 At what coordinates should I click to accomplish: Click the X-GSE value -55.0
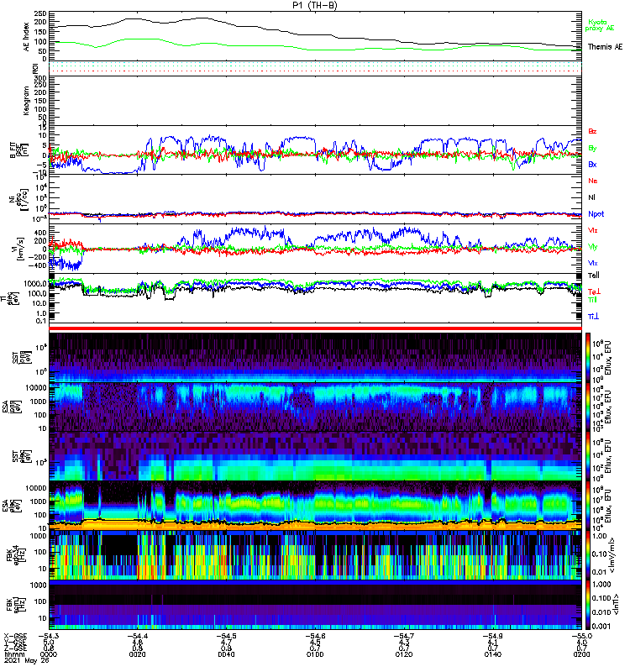[x=580, y=636]
